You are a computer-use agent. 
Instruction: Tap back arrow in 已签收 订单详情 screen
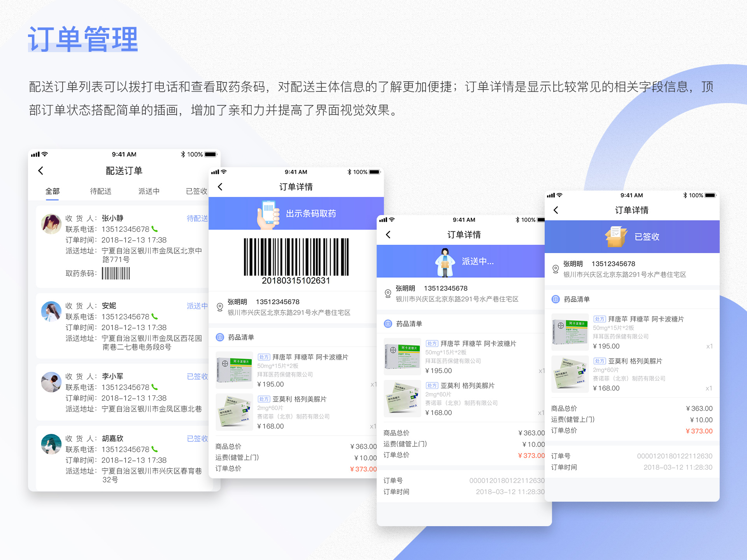[556, 210]
